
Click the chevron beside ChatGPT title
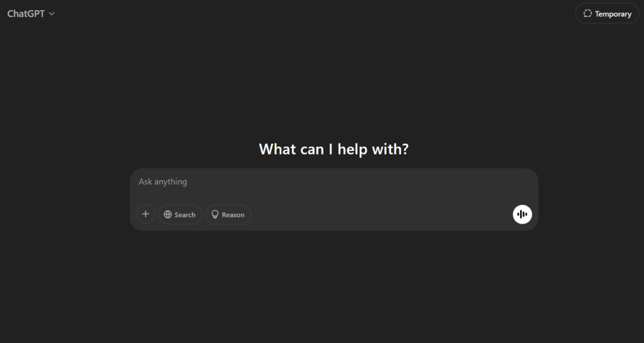52,14
